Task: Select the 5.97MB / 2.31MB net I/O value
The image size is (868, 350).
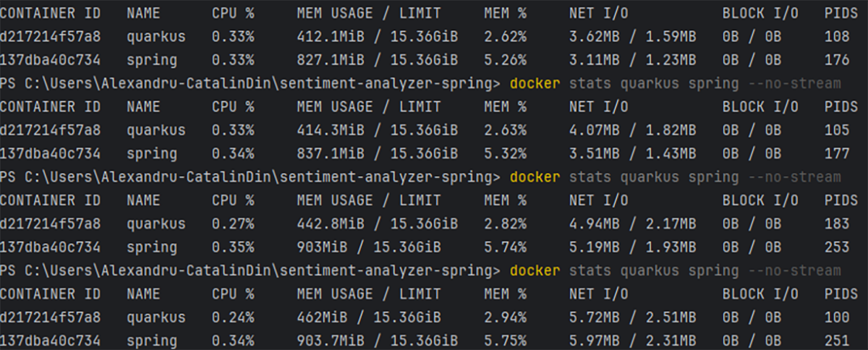Action: 632,340
